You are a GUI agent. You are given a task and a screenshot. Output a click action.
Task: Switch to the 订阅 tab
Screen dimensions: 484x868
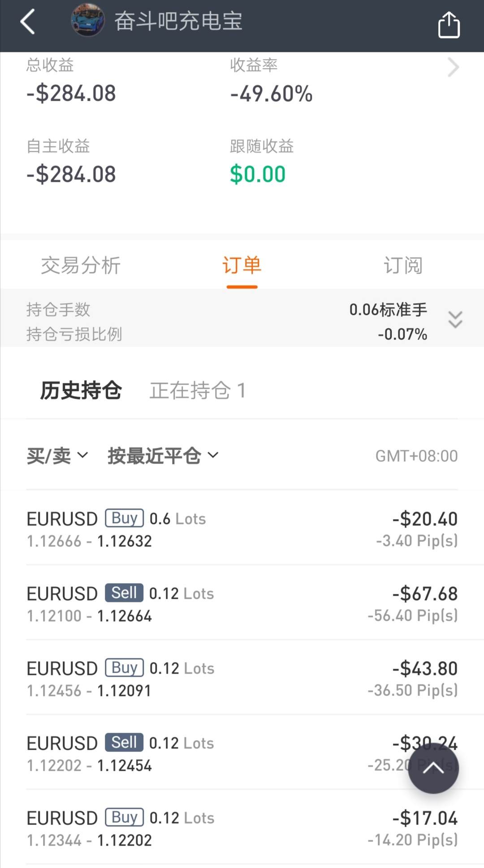403,265
